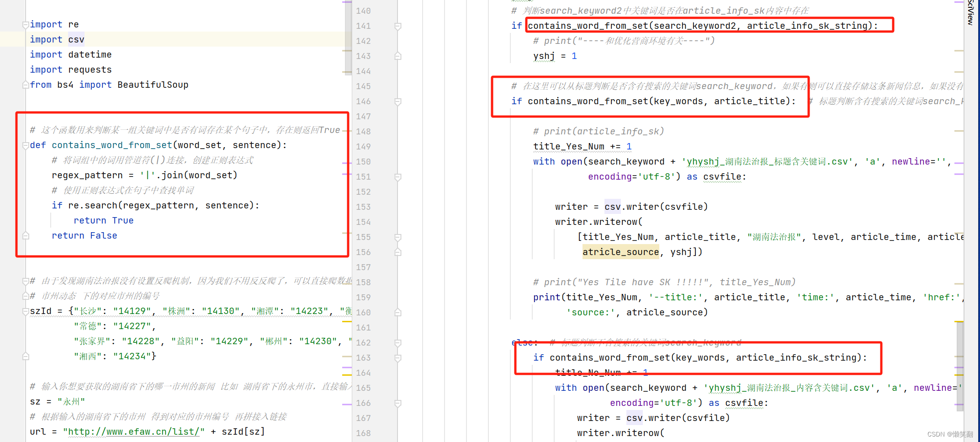Viewport: 980px width, 442px height.
Task: Collapse the fold marker at line 166
Action: (398, 404)
